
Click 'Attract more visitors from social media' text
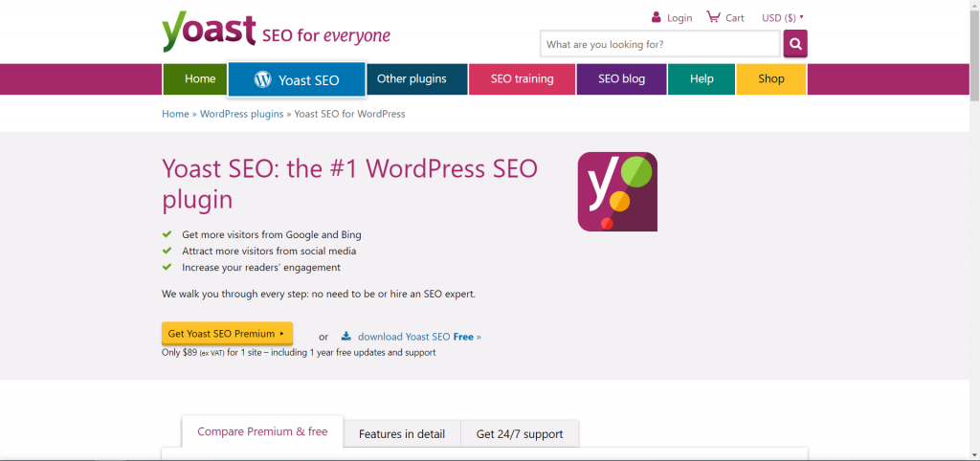[269, 252]
